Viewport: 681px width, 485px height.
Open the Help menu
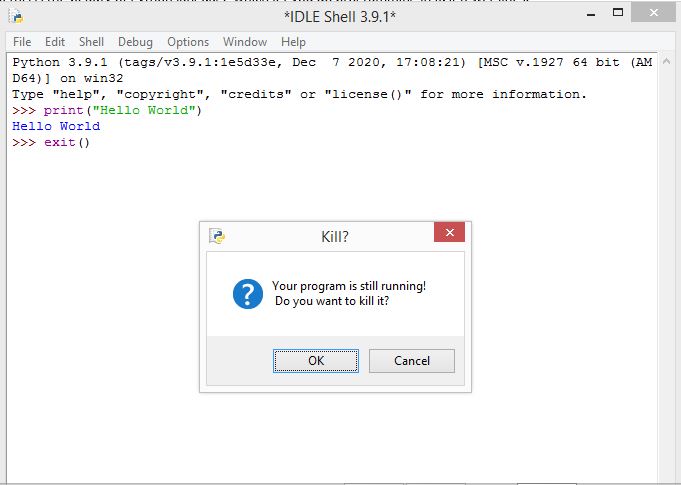[294, 42]
